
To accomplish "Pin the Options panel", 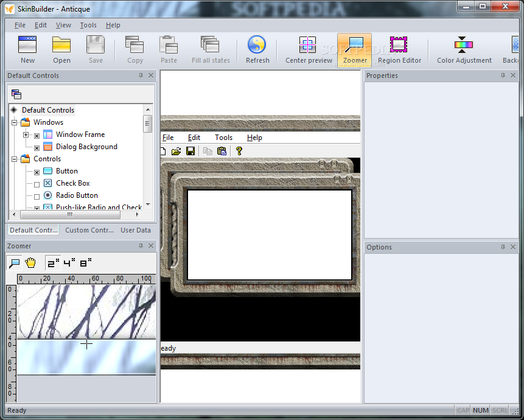I will tap(503, 247).
